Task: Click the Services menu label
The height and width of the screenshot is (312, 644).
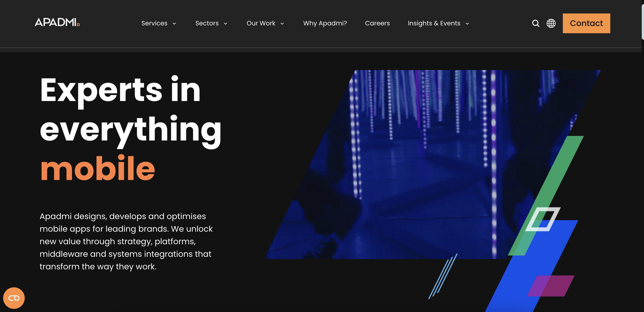Action: (154, 23)
